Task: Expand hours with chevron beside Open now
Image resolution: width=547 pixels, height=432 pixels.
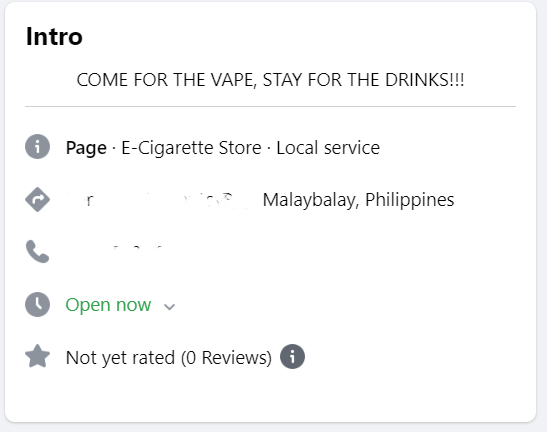Action: 170,307
